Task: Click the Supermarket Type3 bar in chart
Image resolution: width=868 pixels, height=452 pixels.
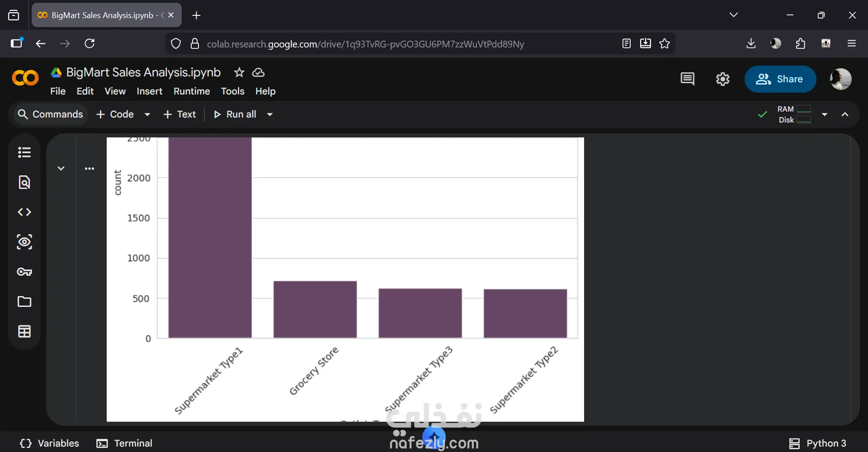Action: [x=420, y=313]
